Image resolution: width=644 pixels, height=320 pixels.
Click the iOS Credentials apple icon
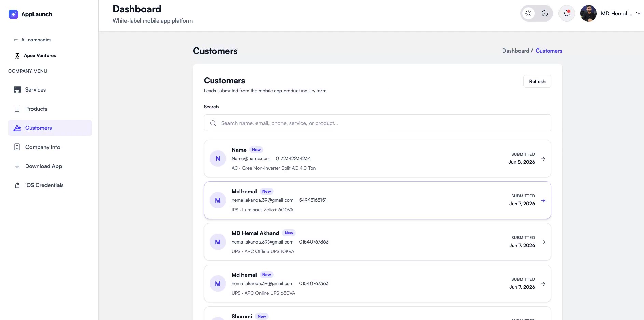coord(17,185)
